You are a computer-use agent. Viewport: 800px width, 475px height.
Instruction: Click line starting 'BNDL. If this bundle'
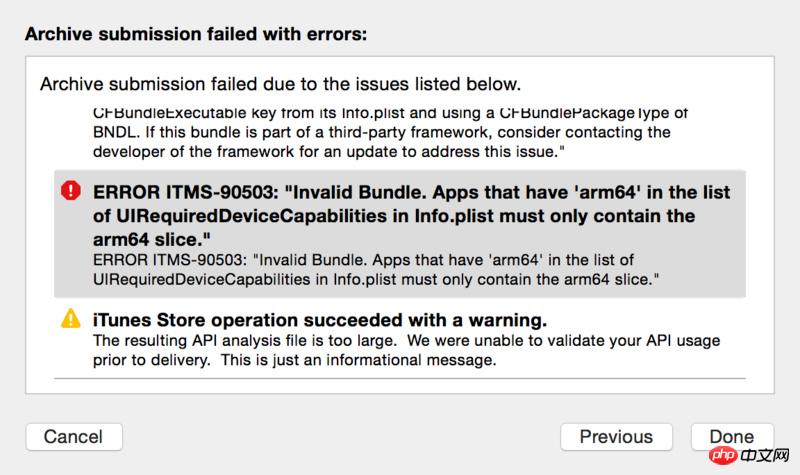(381, 132)
